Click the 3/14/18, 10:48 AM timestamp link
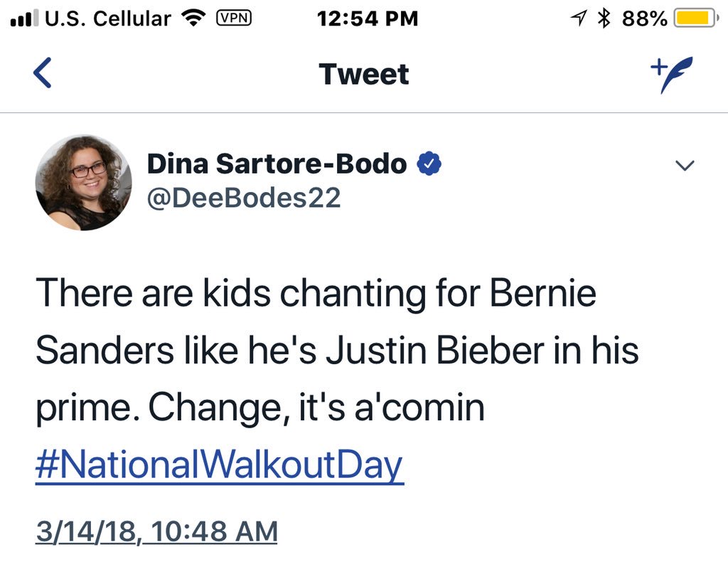 [156, 531]
